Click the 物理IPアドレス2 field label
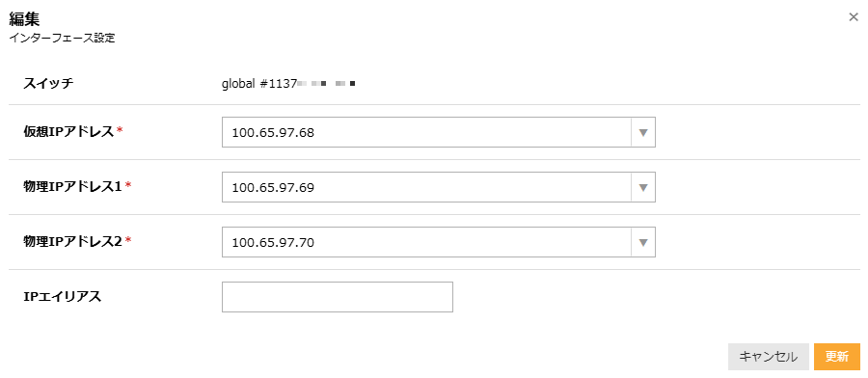Image resolution: width=868 pixels, height=378 pixels. tap(73, 241)
